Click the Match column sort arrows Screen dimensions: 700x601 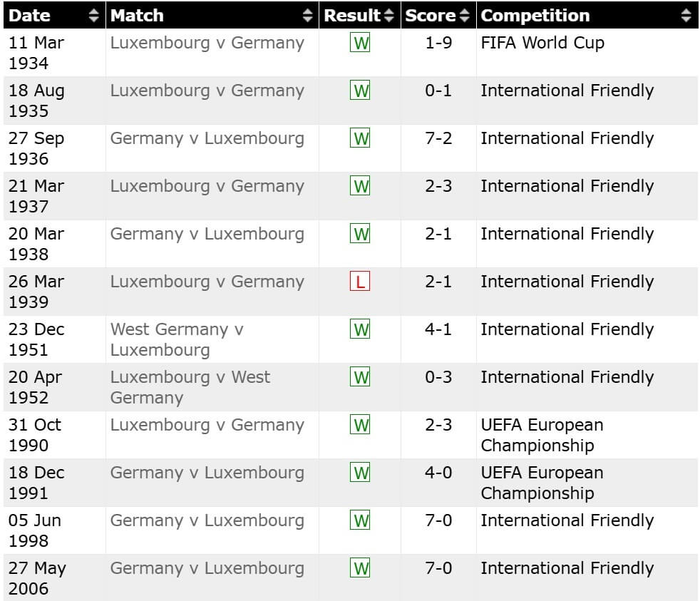click(307, 16)
